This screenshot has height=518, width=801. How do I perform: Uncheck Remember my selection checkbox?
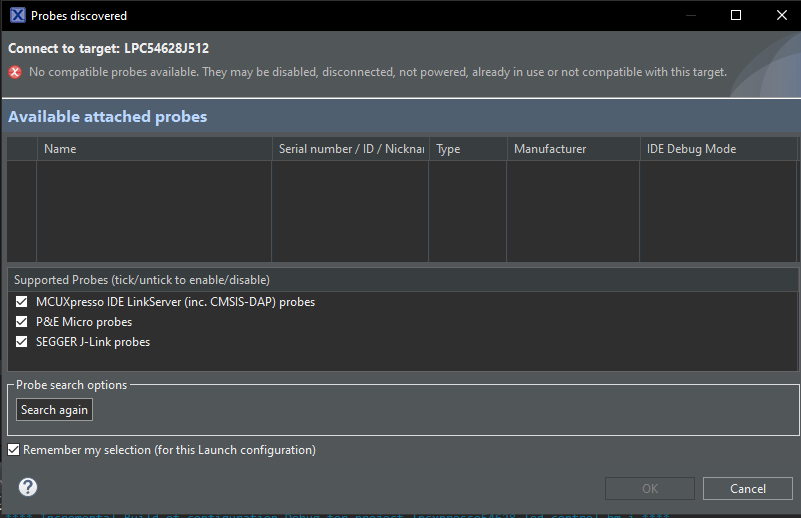click(14, 450)
